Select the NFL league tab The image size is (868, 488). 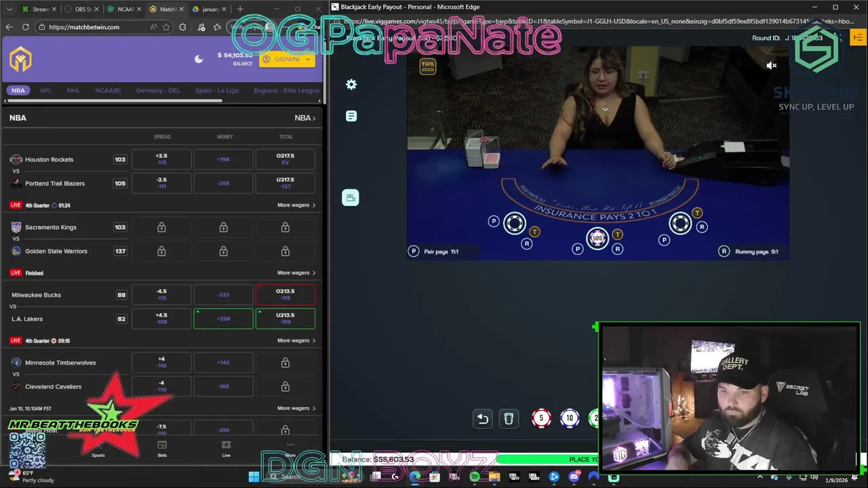click(x=45, y=90)
